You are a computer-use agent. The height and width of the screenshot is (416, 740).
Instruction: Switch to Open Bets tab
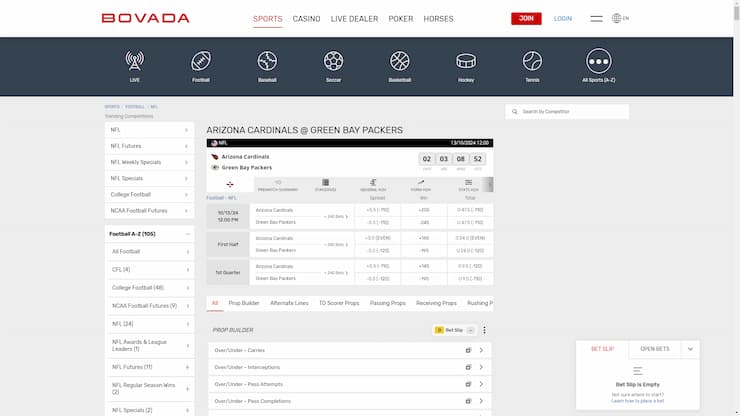[655, 349]
